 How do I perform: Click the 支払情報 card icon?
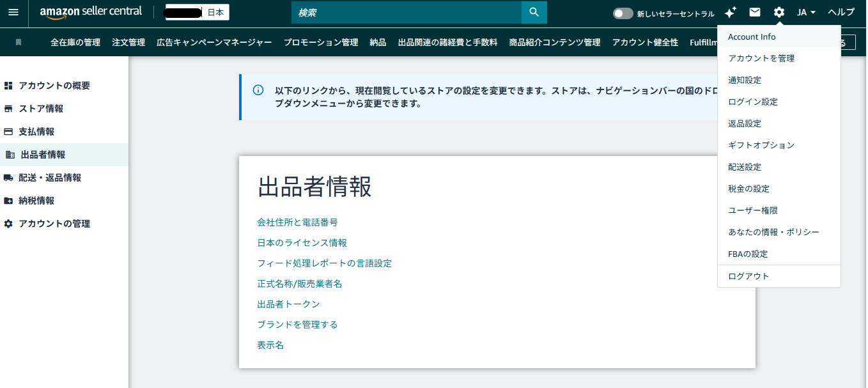click(8, 132)
